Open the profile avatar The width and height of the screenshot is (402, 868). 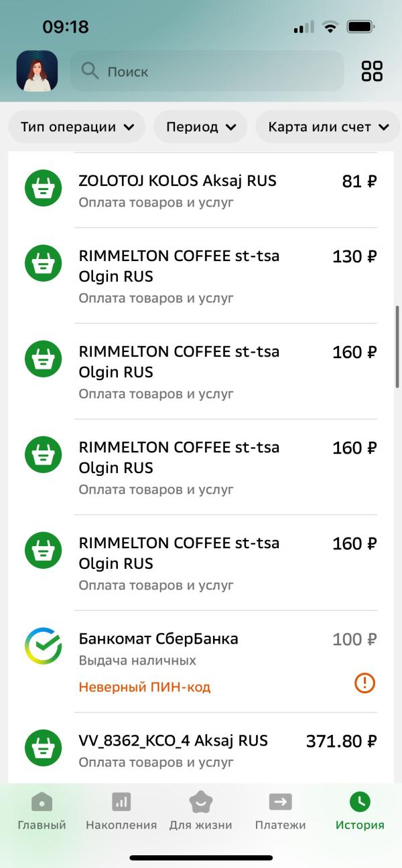(x=37, y=71)
